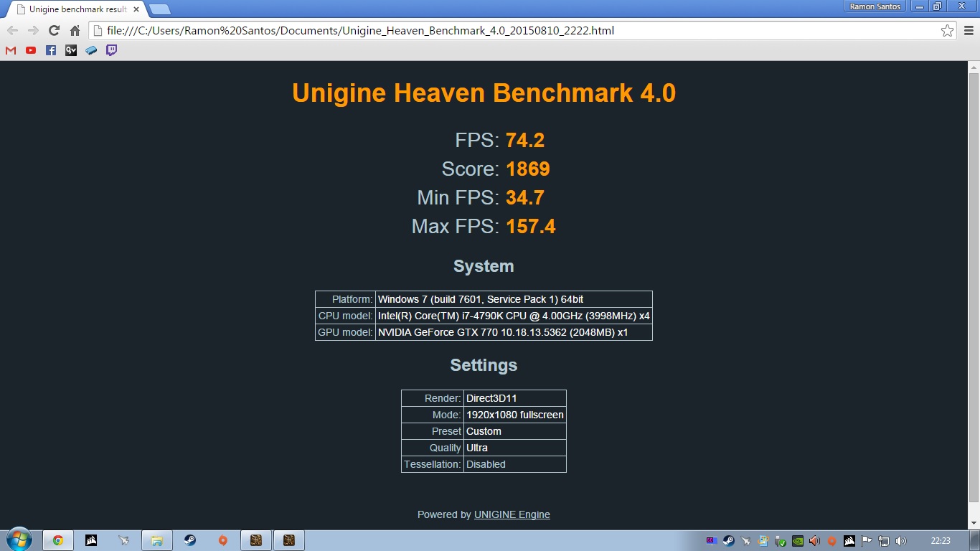980x551 pixels.
Task: Click the 1920x1080 fullscreen mode value
Action: coord(515,415)
